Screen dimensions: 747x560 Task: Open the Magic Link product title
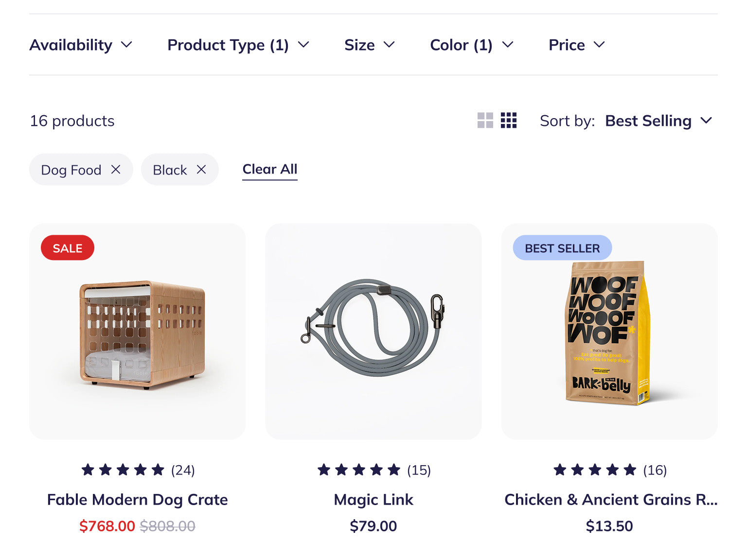click(373, 500)
